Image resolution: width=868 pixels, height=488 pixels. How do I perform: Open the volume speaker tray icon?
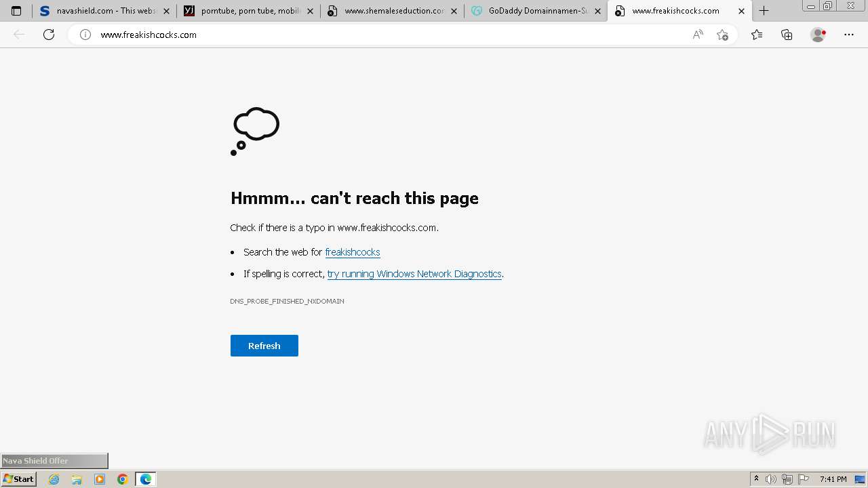click(x=771, y=479)
